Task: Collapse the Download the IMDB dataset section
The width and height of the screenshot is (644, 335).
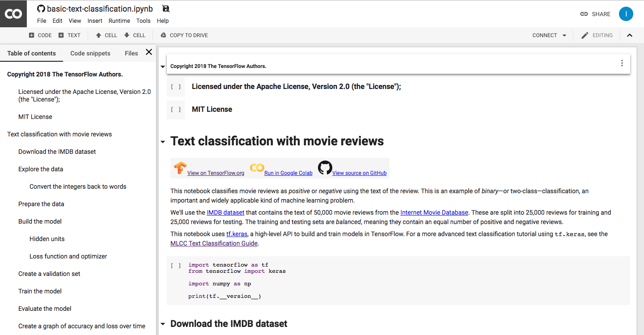Action: coord(162,324)
